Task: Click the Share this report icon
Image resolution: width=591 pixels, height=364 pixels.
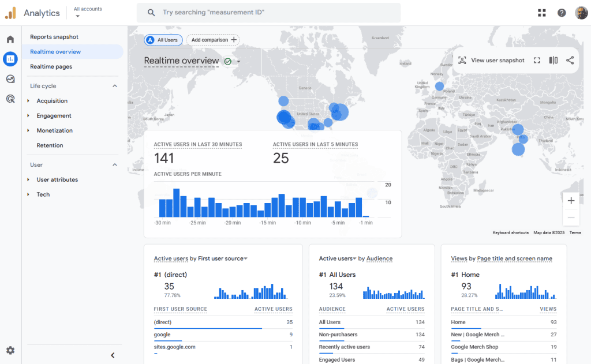Action: tap(570, 61)
